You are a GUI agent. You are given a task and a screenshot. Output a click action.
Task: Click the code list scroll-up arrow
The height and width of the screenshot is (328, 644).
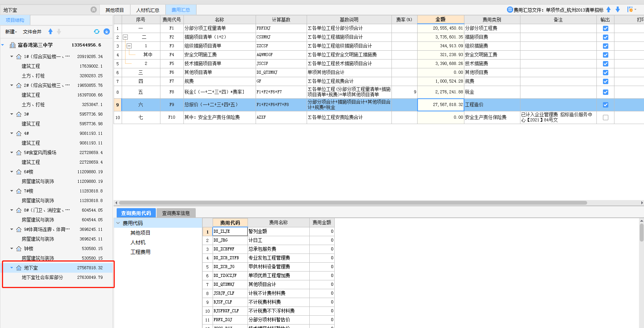(642, 220)
